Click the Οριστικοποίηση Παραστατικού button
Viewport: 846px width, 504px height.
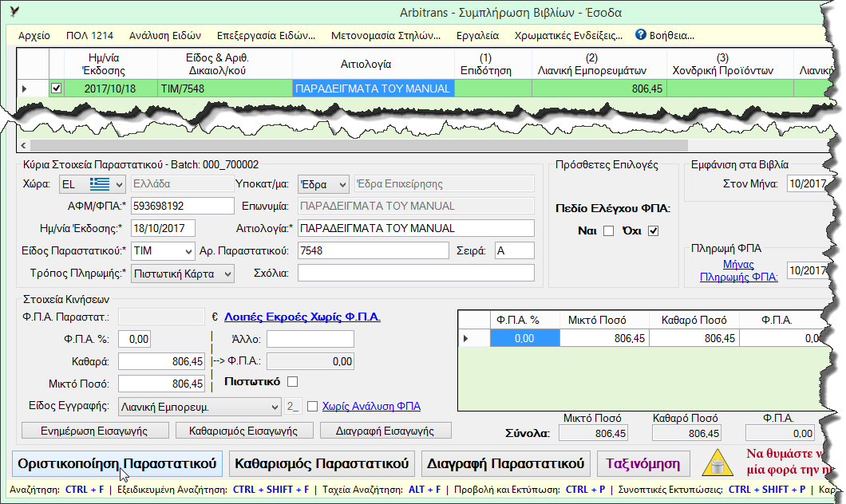(x=117, y=463)
